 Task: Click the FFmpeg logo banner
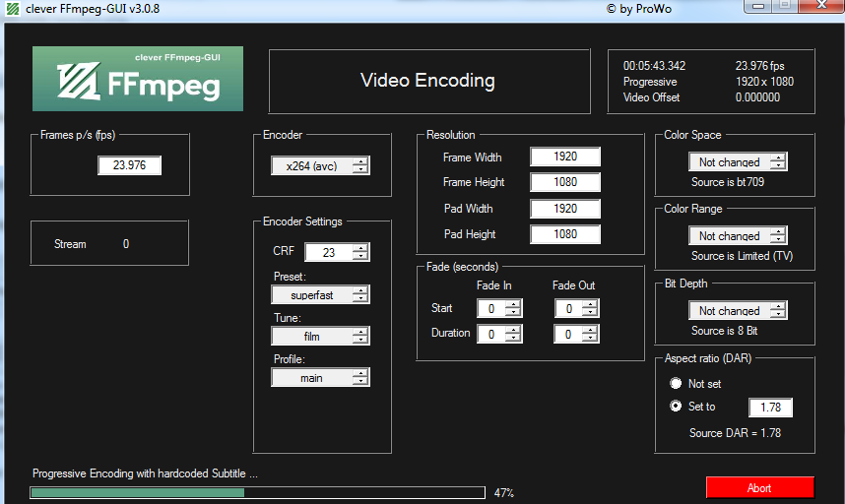click(138, 79)
